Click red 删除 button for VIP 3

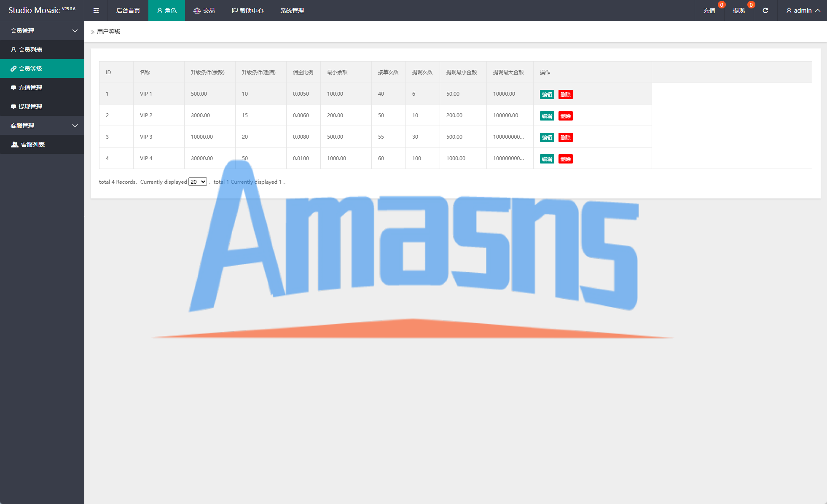(565, 137)
